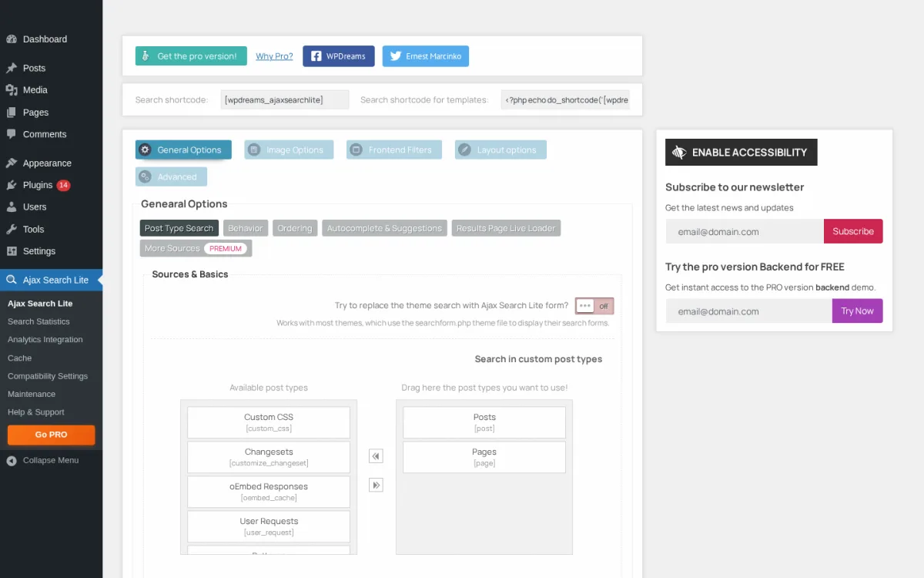
Task: Open Autocomplete & Suggestions sub-tab
Action: pos(384,228)
